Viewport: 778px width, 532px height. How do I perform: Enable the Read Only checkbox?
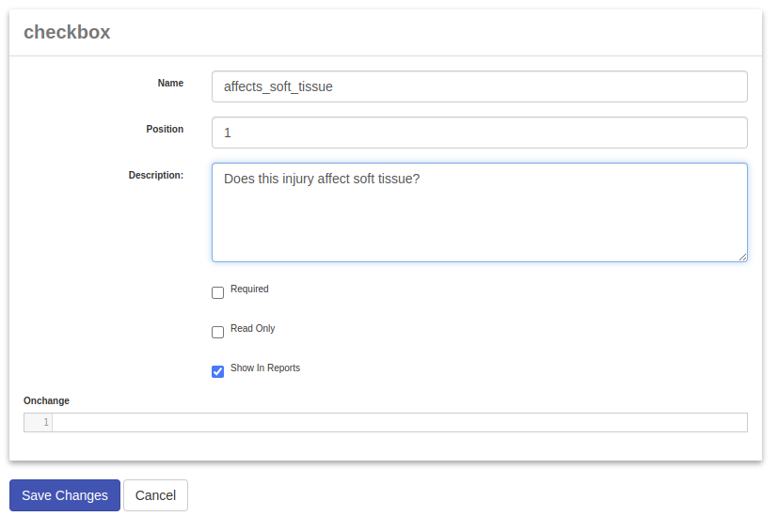[218, 332]
